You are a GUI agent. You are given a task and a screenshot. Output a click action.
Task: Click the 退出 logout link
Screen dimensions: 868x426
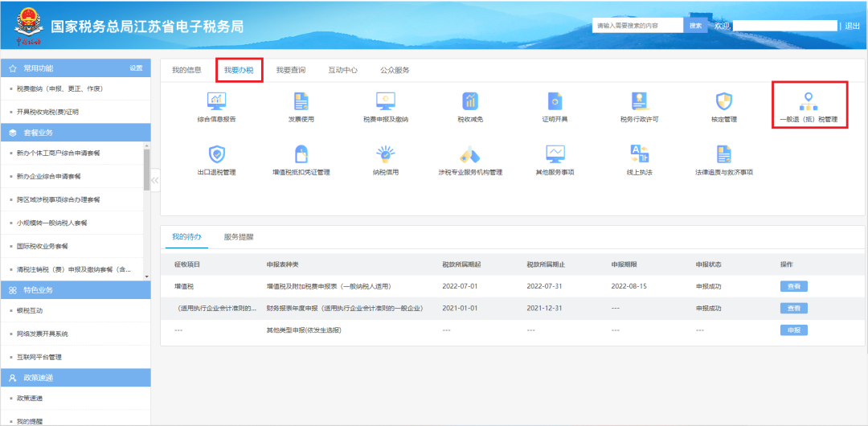[x=853, y=26]
